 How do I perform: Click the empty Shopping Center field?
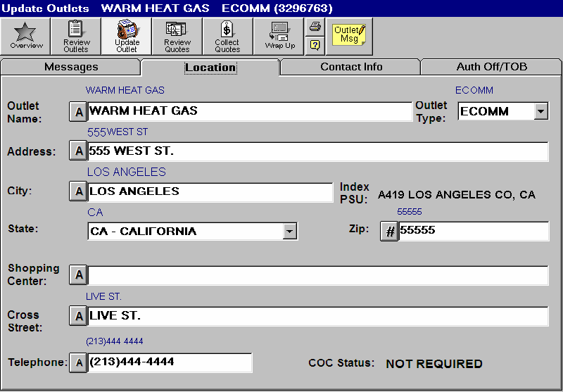pyautogui.click(x=318, y=275)
